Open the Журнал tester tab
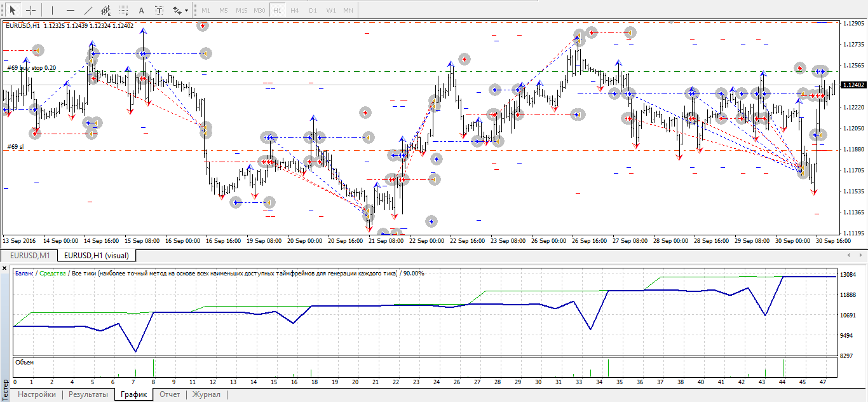868x402 pixels. tap(207, 395)
